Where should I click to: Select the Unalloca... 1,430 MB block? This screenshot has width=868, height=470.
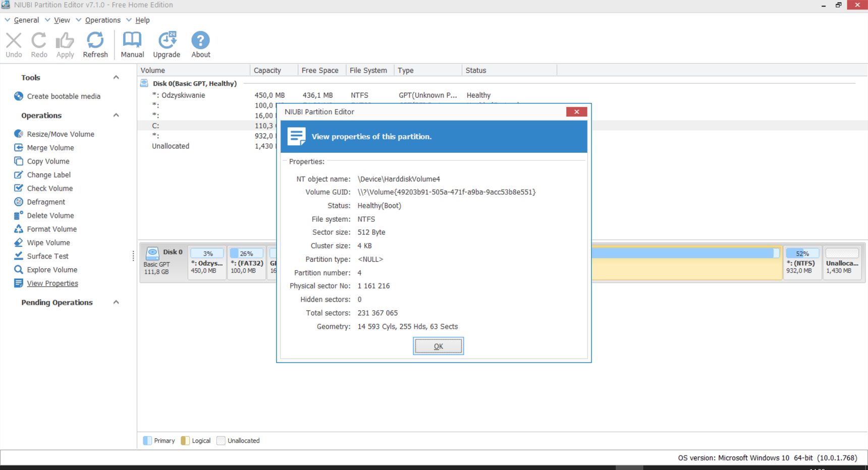(842, 262)
